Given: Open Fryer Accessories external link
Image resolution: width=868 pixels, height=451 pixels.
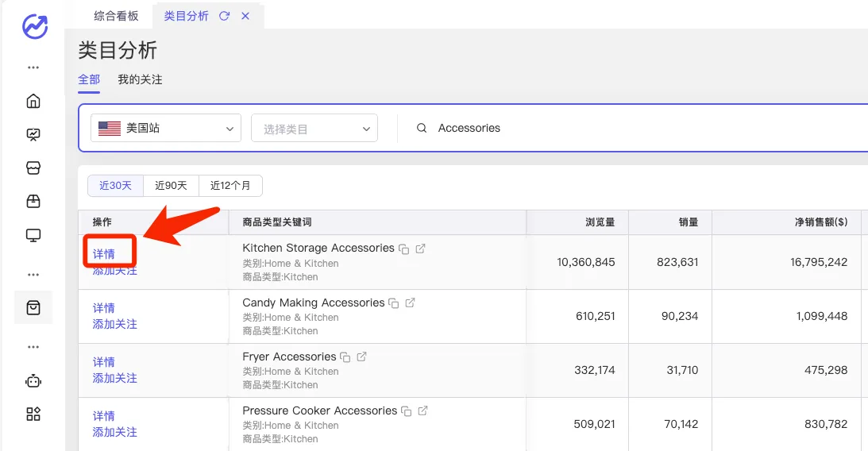Looking at the screenshot, I should (362, 357).
